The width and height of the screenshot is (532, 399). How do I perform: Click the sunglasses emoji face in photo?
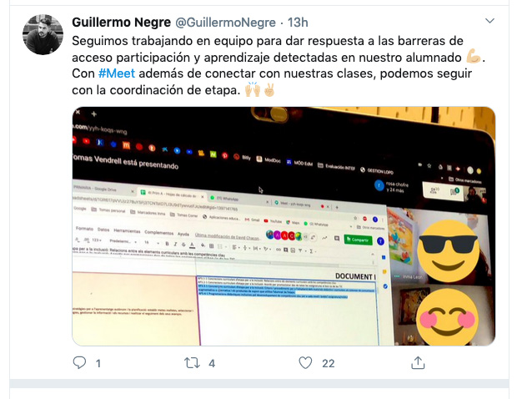[448, 250]
